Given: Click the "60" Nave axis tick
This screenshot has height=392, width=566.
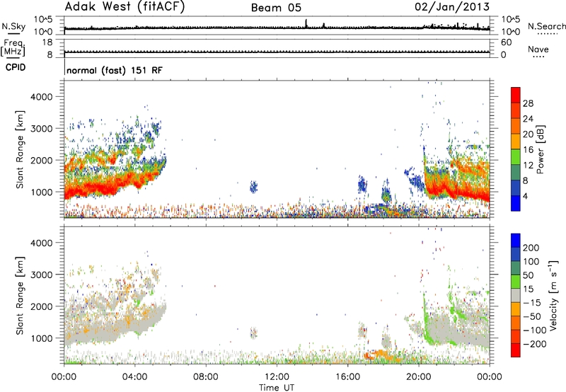Looking at the screenshot, I should (506, 42).
